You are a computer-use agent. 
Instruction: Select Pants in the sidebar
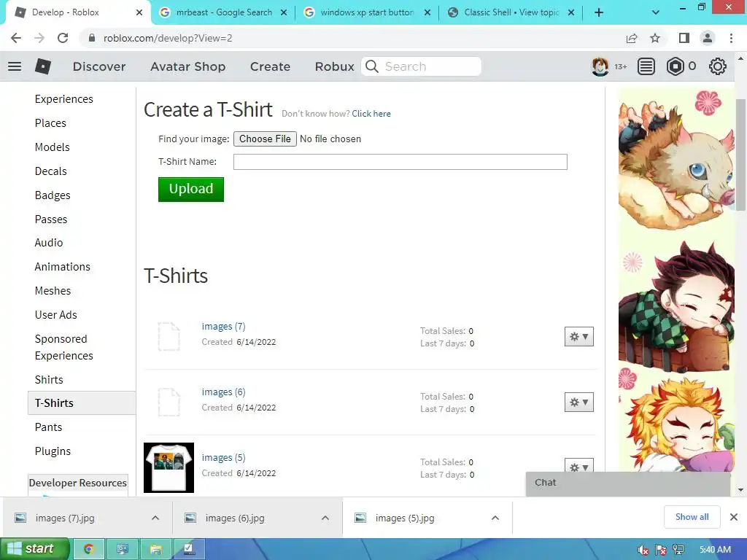(x=48, y=427)
